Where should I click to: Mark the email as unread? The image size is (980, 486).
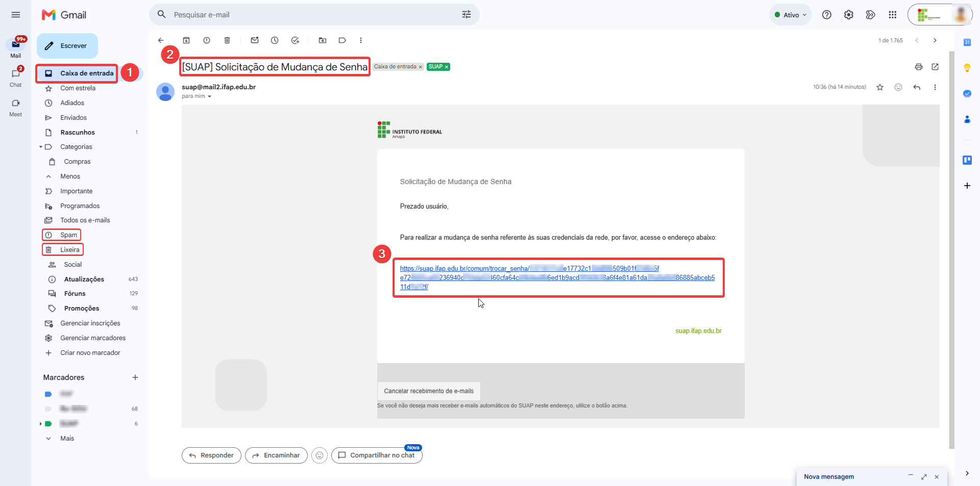255,40
